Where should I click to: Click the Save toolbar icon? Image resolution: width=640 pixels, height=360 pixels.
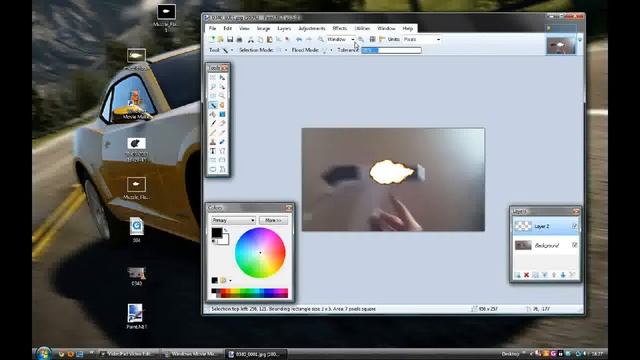click(x=230, y=40)
